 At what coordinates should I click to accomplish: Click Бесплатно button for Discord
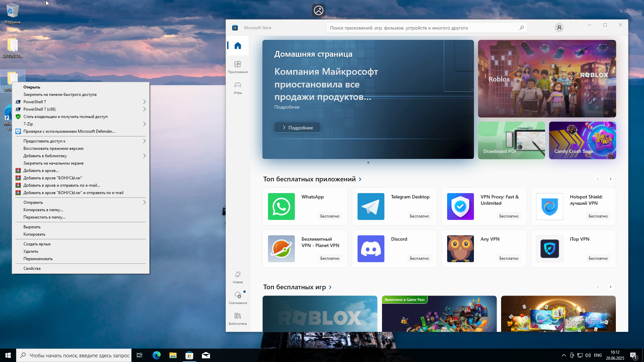(x=419, y=258)
